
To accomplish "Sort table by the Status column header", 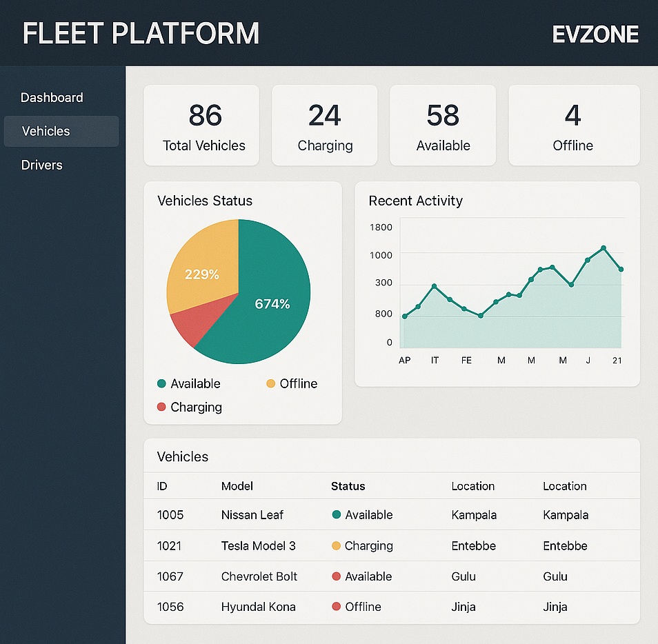I will click(x=348, y=486).
